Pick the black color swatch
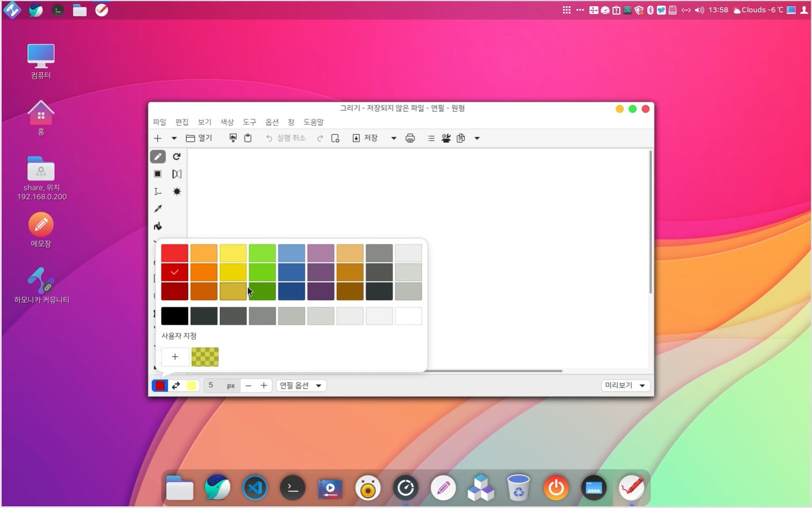This screenshot has height=508, width=812. [x=174, y=316]
